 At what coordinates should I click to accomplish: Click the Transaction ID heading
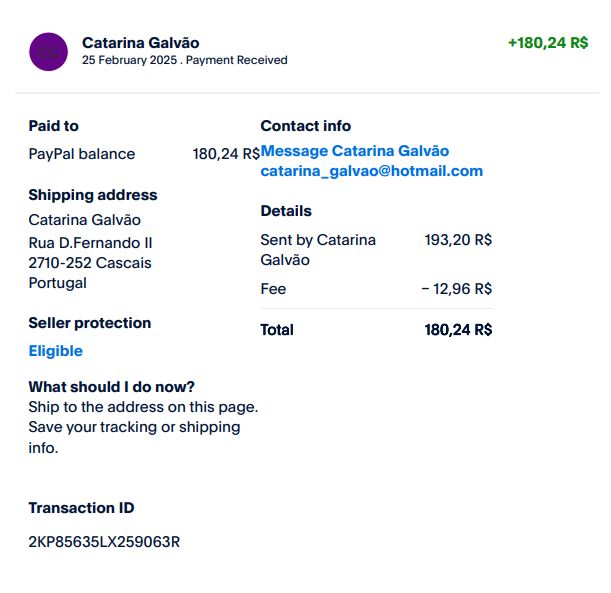coord(81,508)
